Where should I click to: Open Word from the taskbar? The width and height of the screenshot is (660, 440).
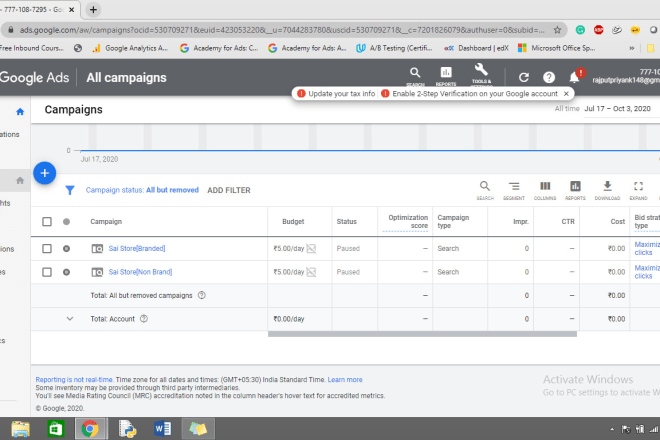click(x=162, y=429)
